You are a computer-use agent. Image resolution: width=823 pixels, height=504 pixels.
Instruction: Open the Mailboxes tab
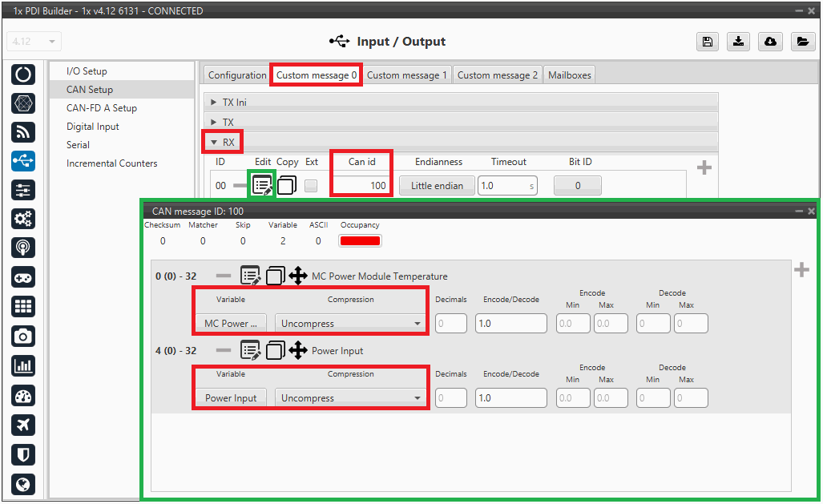click(569, 75)
